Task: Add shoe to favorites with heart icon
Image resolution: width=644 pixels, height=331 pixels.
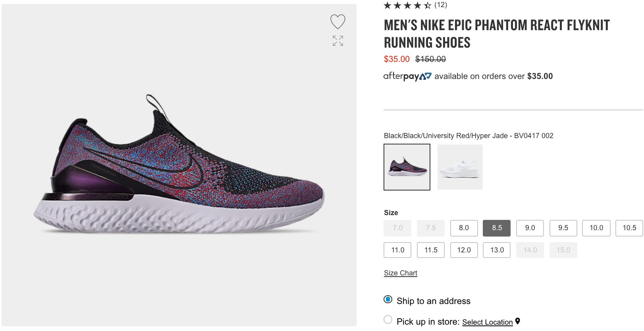Action: (337, 21)
